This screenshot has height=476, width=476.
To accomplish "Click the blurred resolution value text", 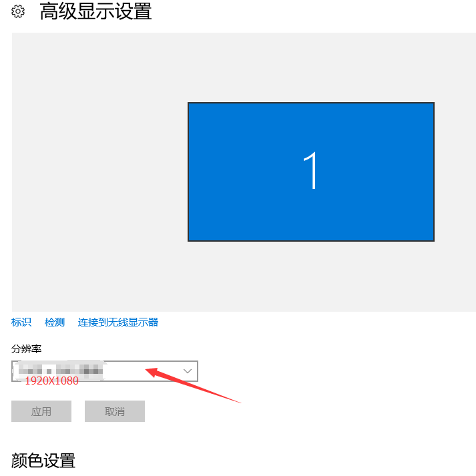I will tap(61, 371).
